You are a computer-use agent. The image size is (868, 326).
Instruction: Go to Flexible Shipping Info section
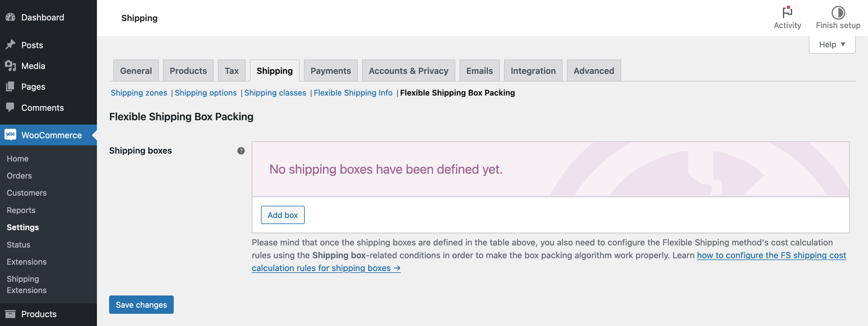tap(353, 93)
